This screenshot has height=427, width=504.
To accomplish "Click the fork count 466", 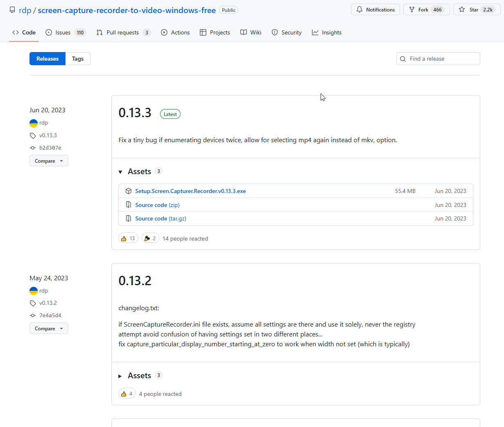I will [x=438, y=9].
